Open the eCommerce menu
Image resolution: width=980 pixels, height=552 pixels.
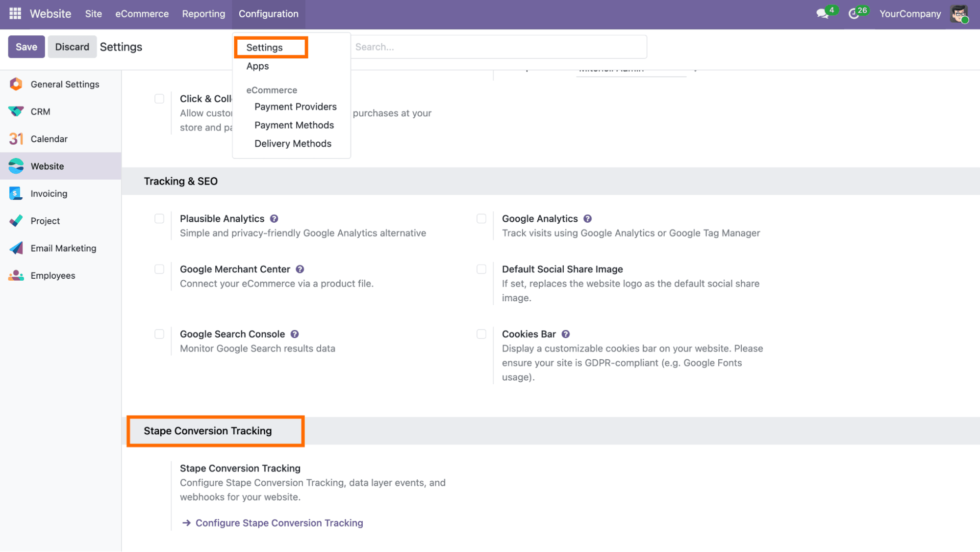coord(142,14)
